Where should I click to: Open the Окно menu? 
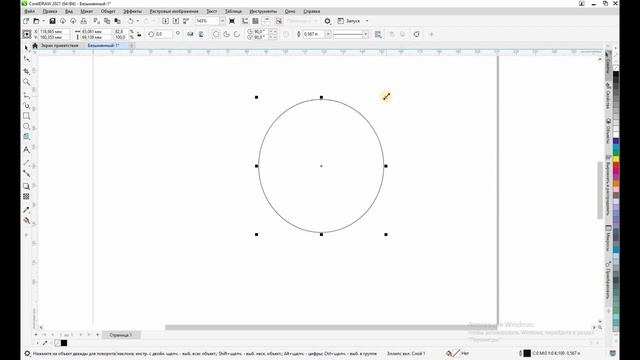pyautogui.click(x=290, y=11)
